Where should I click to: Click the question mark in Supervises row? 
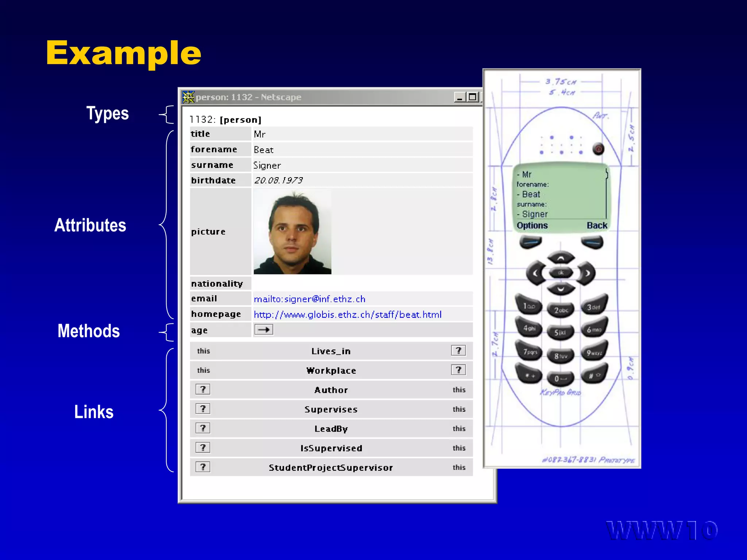pyautogui.click(x=203, y=409)
